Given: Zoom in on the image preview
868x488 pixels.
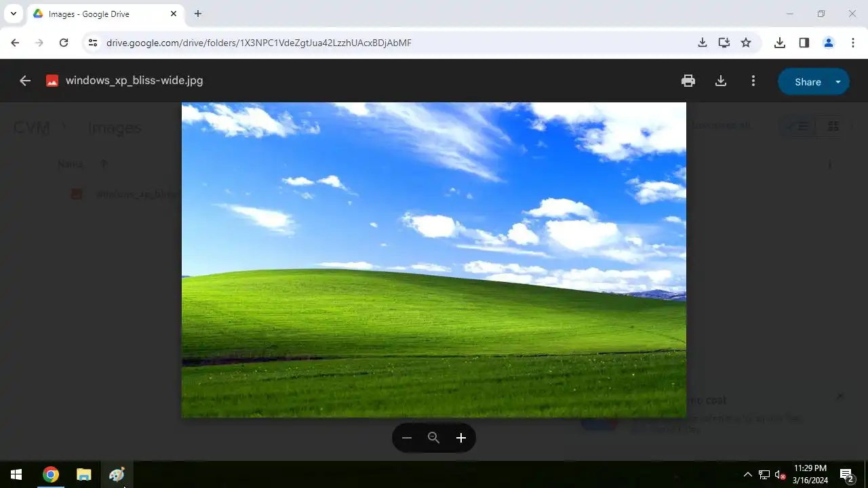Looking at the screenshot, I should point(461,438).
